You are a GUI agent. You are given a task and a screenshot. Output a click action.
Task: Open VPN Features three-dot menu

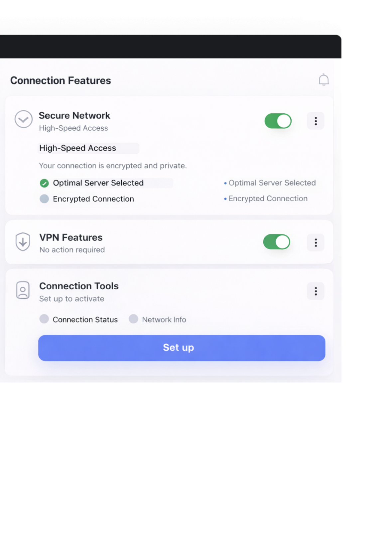click(x=315, y=243)
